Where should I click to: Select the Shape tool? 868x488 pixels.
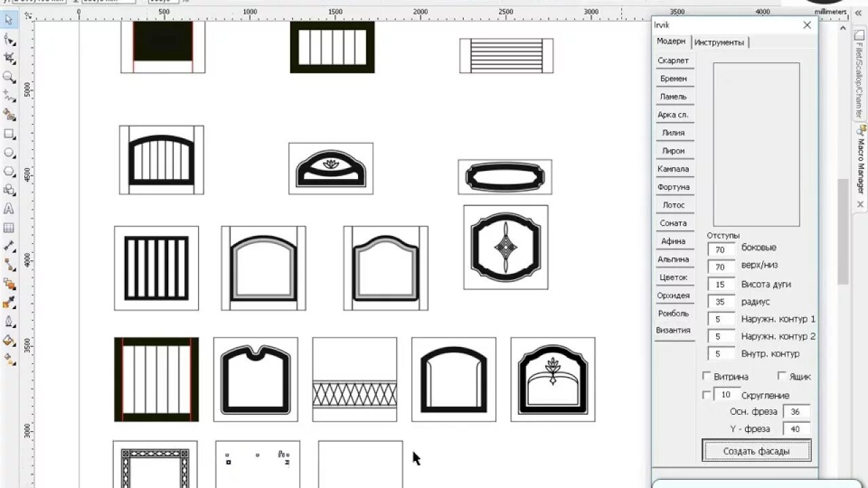pyautogui.click(x=9, y=39)
